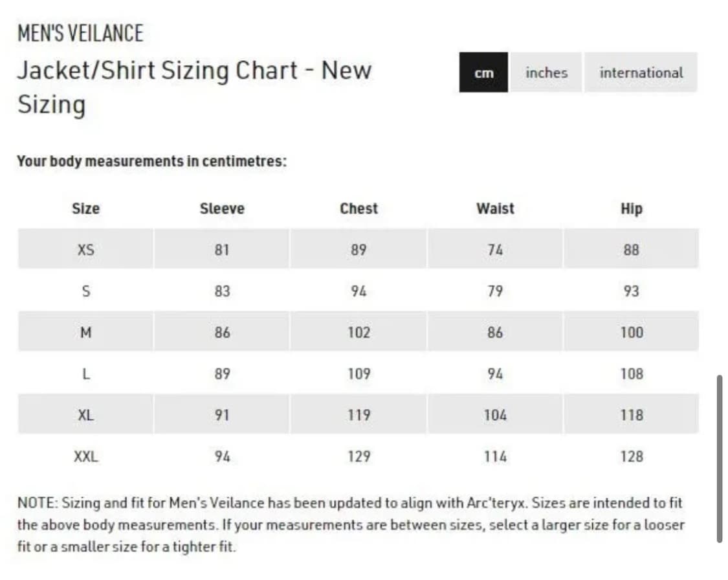
Task: Switch units to inches
Action: click(x=546, y=72)
